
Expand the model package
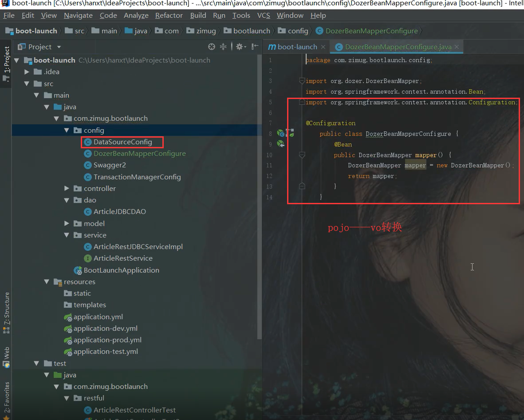coord(67,223)
